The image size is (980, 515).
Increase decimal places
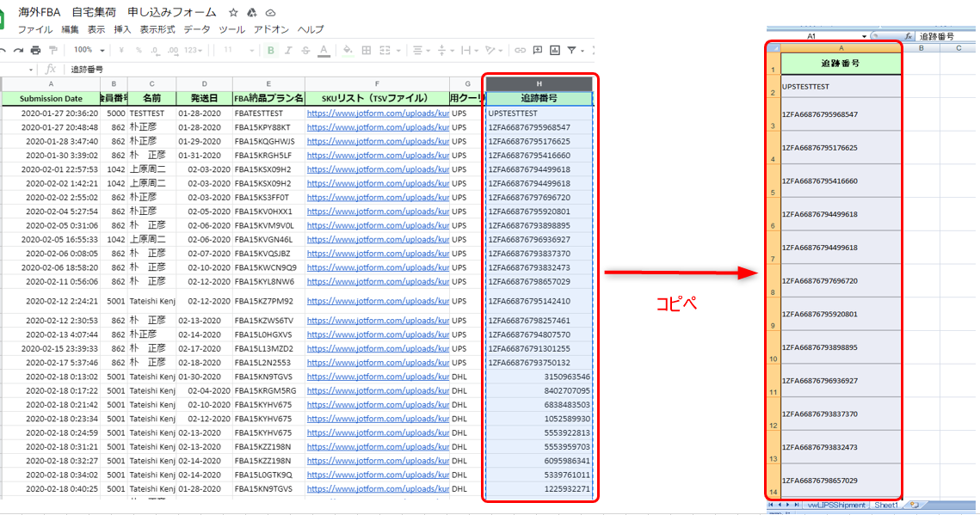(x=173, y=51)
